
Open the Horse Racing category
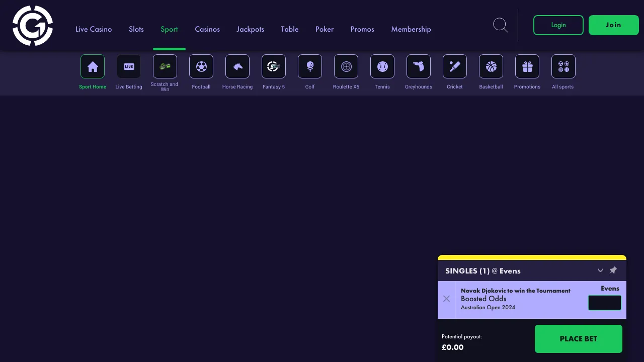pyautogui.click(x=237, y=66)
